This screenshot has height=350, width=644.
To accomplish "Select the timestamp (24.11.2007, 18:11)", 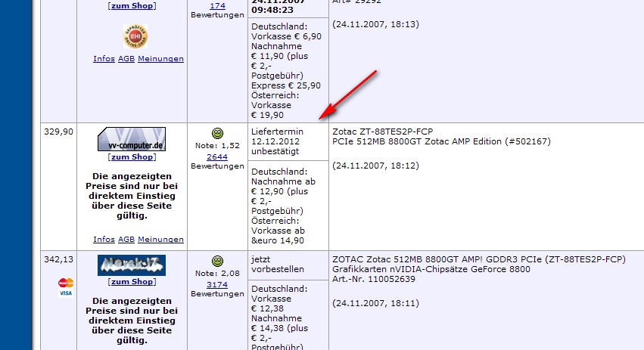I will pos(376,303).
